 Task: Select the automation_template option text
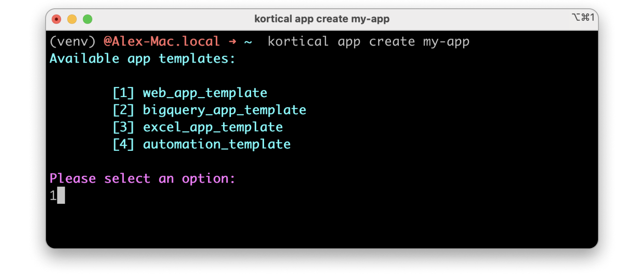(216, 144)
